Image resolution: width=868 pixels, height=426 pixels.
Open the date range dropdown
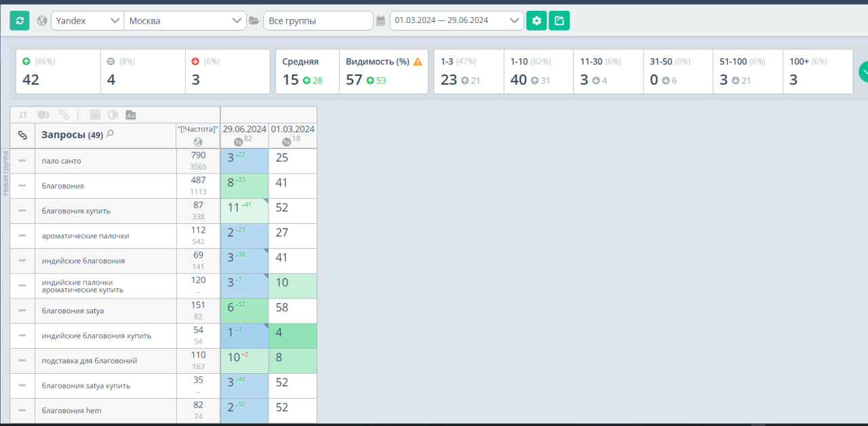[x=456, y=20]
